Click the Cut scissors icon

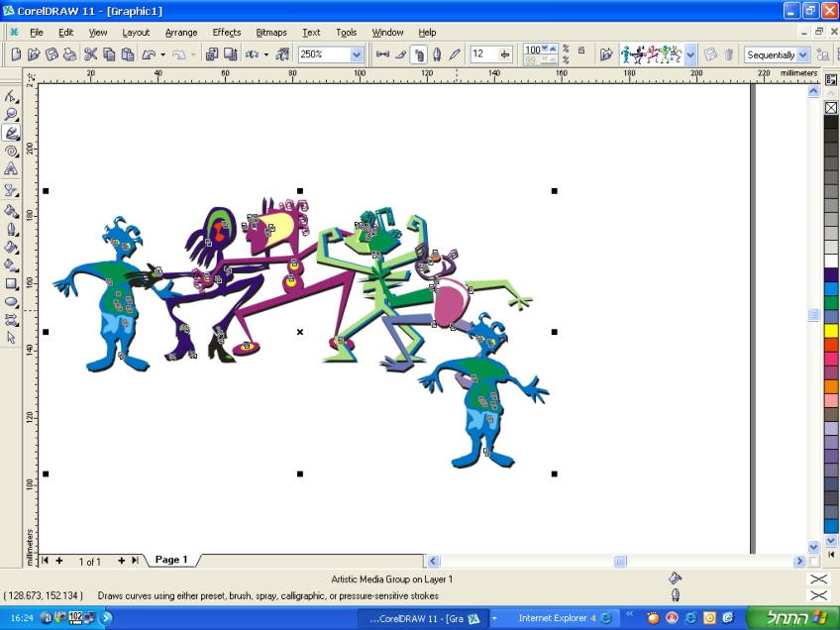click(x=90, y=54)
